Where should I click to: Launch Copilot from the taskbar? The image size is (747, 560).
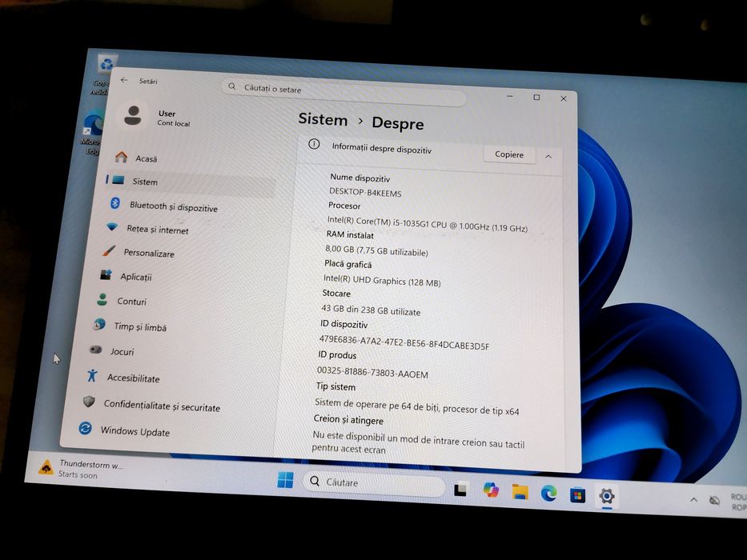pyautogui.click(x=491, y=490)
